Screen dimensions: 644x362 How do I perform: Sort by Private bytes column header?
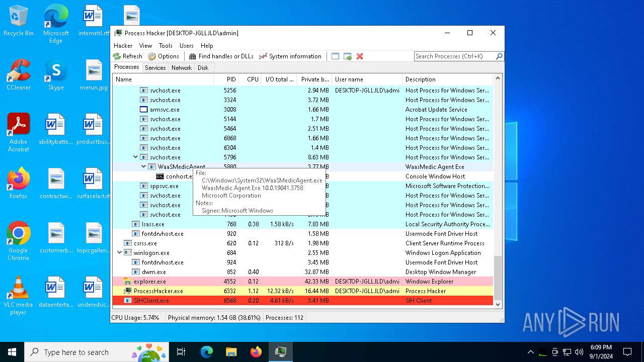[314, 79]
